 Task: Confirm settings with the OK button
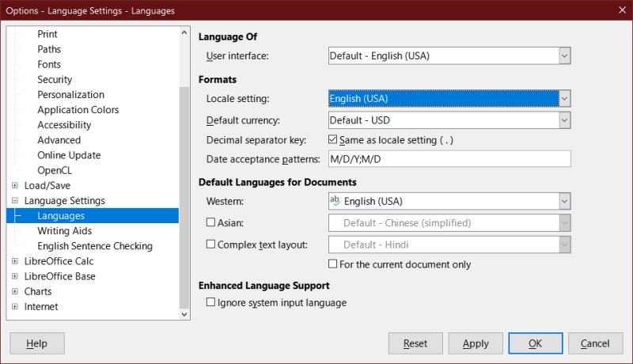(x=536, y=343)
